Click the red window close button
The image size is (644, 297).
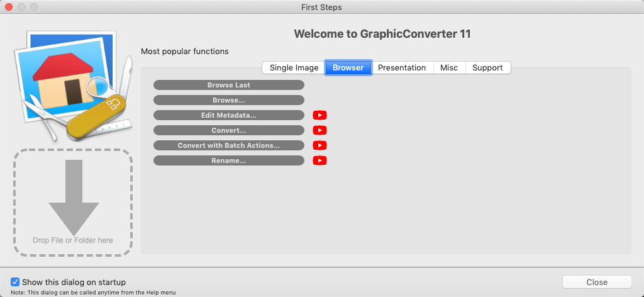pos(9,7)
